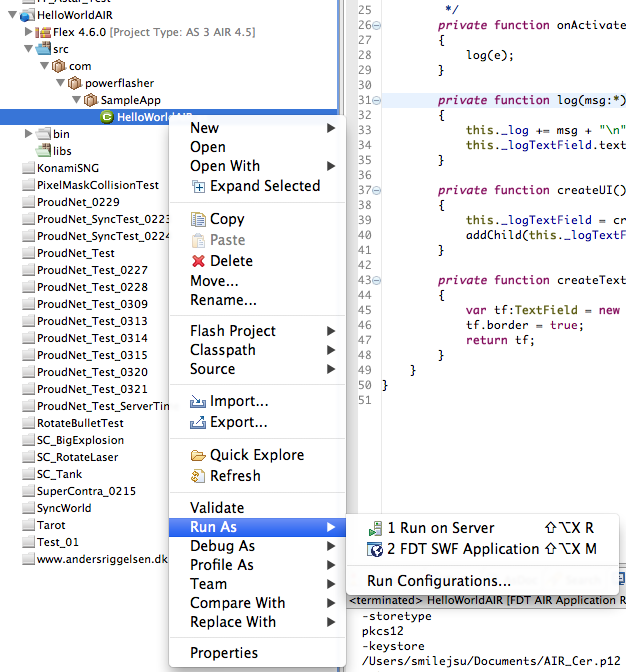Click the KonamiSNG closed project icon
Viewport: 626px width, 672px height.
point(28,168)
